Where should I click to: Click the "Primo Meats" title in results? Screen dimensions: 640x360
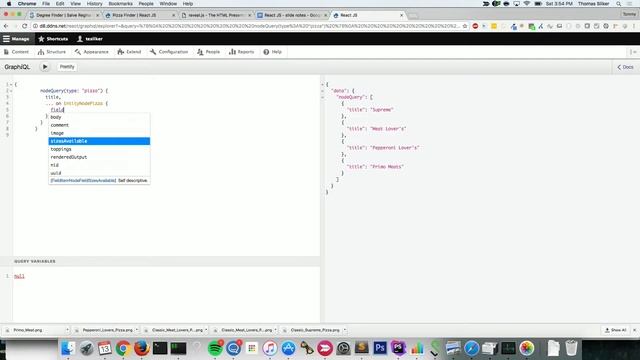pyautogui.click(x=387, y=167)
